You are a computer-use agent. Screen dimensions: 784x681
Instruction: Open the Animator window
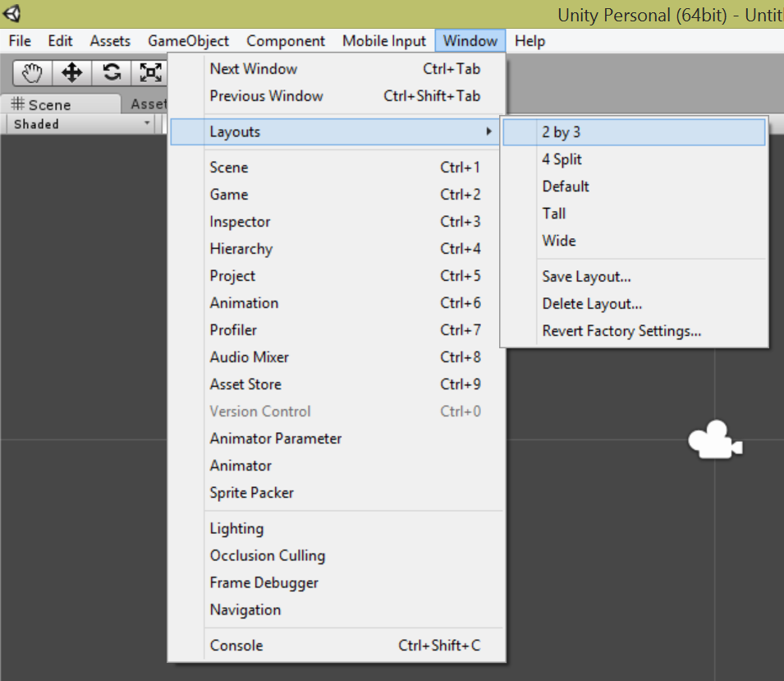coord(337,465)
